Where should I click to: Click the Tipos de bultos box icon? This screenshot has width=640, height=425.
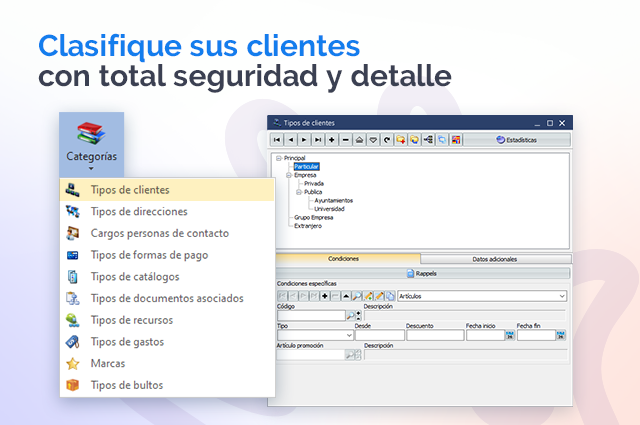point(72,385)
